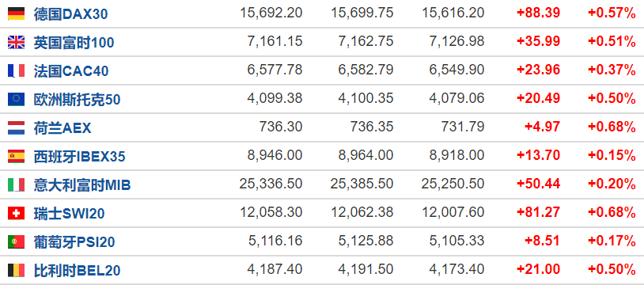
Task: Open the 法国CAC40 index link
Action: [71, 71]
